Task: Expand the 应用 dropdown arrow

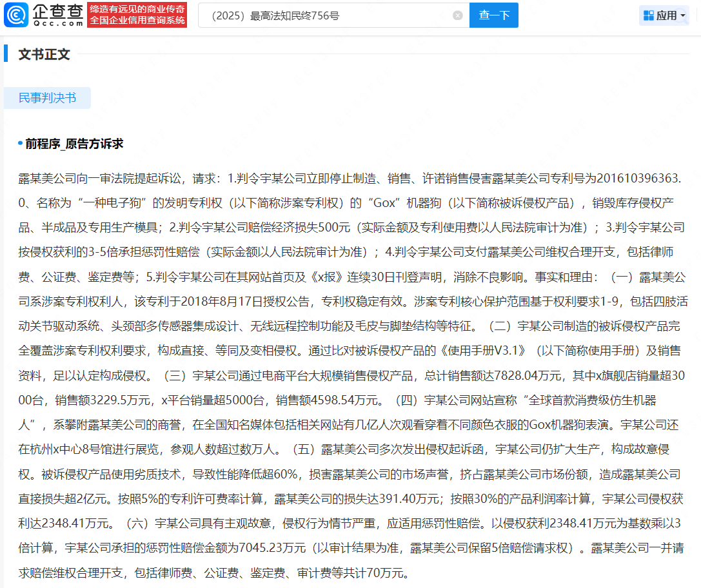Action: point(683,15)
